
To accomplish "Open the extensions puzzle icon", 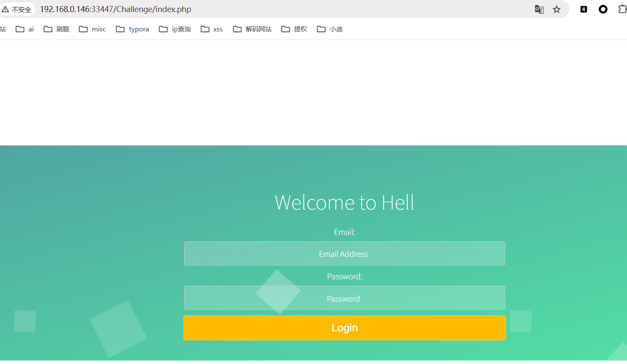I will (622, 9).
